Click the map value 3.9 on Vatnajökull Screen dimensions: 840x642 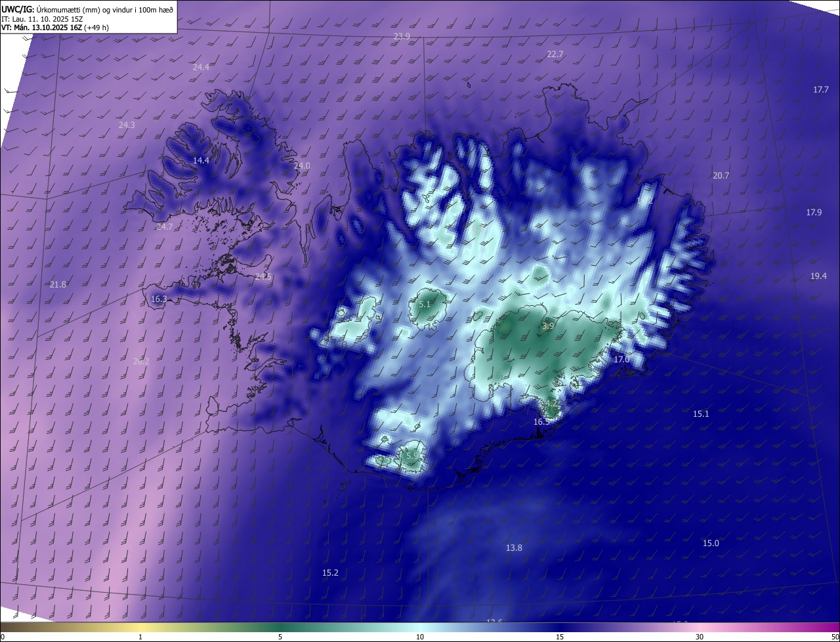549,326
